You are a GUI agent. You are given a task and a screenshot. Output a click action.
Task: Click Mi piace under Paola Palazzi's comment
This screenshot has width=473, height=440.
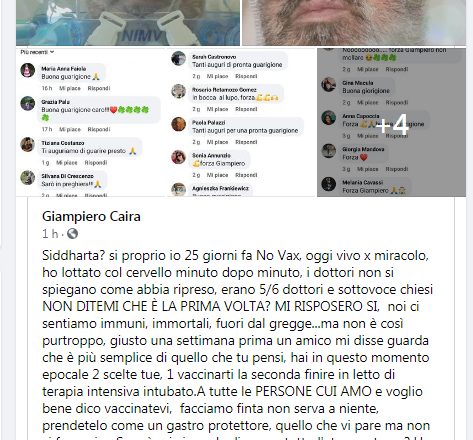217,142
